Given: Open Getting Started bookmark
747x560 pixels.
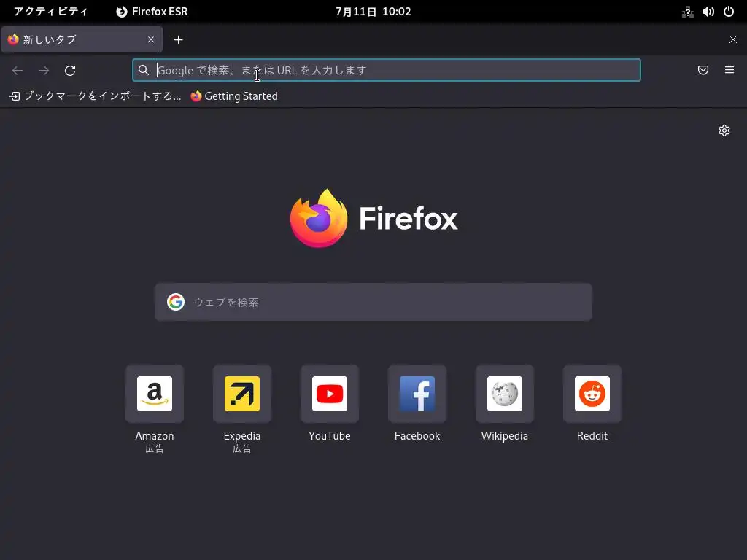Looking at the screenshot, I should [234, 96].
